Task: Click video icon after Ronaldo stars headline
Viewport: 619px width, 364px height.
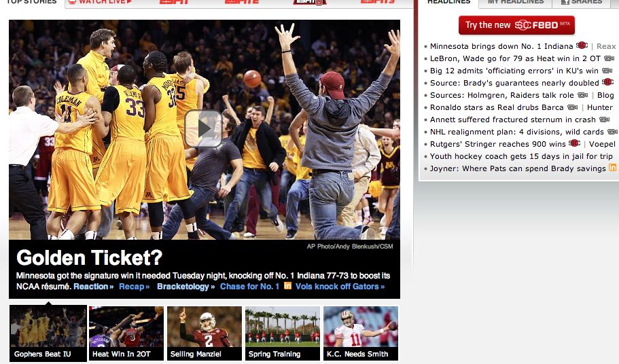Action: pos(572,107)
